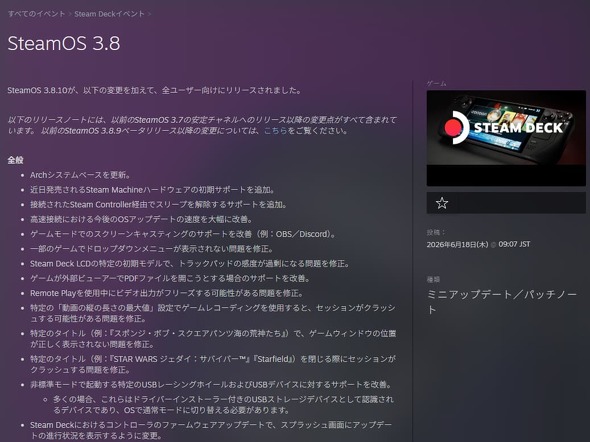Viewport: 590px width, 442px height.
Task: Click the Steam Controller sleep wake bullet
Action: click(x=158, y=204)
